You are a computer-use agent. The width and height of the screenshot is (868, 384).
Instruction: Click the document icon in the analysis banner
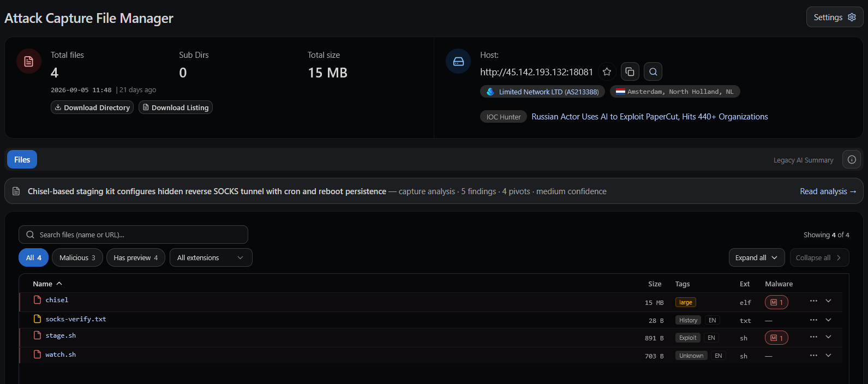(16, 191)
